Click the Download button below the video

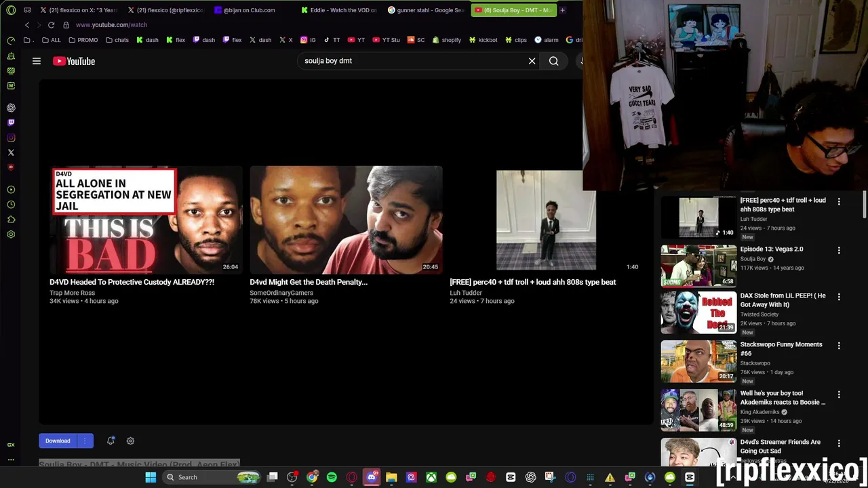point(58,441)
